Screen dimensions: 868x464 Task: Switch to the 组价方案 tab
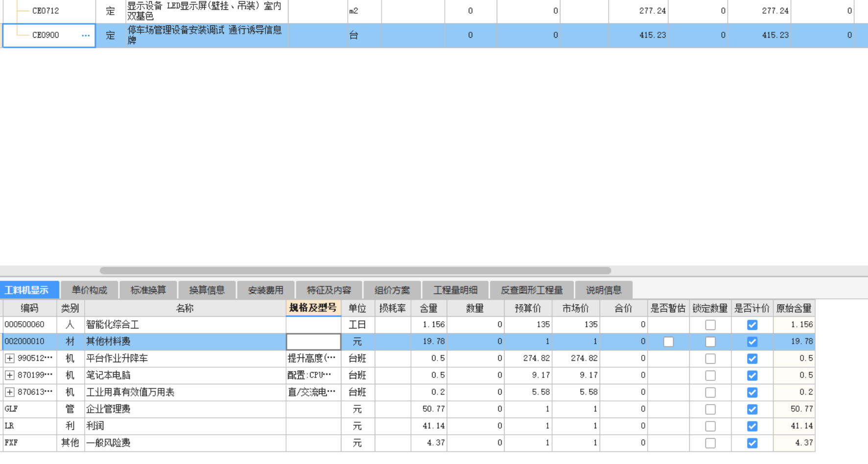tap(392, 290)
